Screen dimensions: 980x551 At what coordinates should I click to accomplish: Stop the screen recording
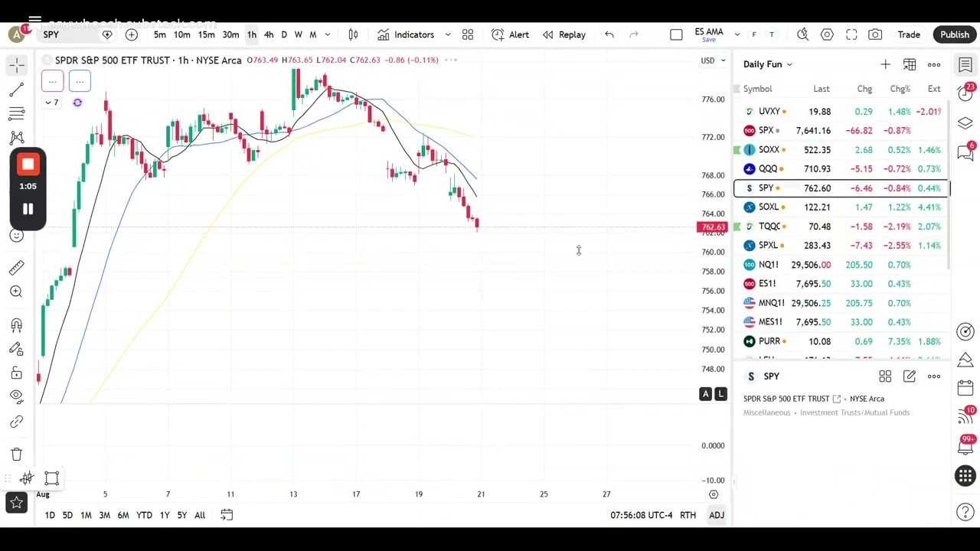pos(28,165)
